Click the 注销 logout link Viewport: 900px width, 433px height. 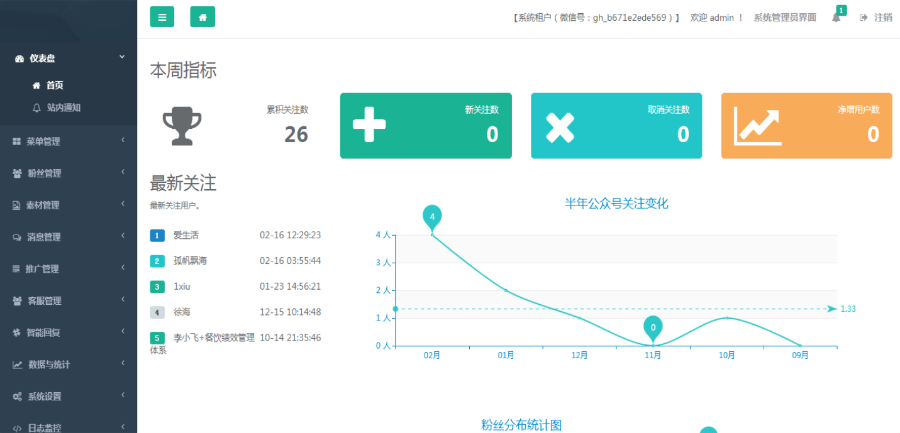pyautogui.click(x=883, y=18)
